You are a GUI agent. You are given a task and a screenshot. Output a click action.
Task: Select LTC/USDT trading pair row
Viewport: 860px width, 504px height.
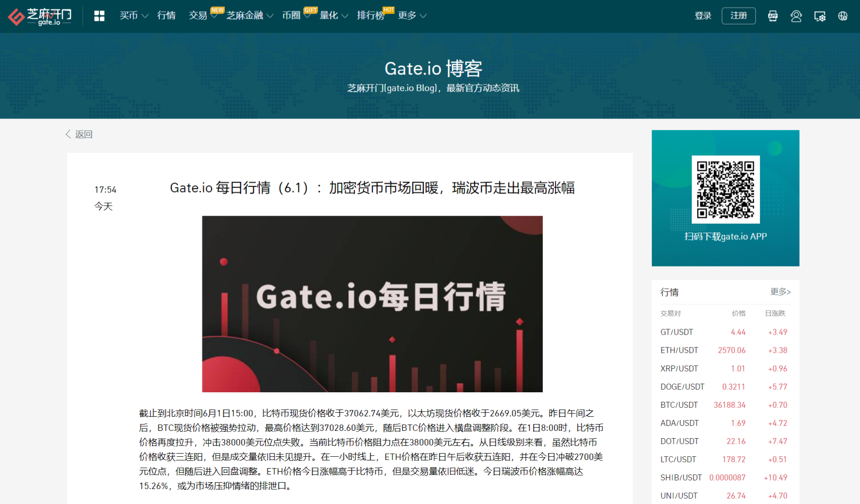[x=725, y=459]
